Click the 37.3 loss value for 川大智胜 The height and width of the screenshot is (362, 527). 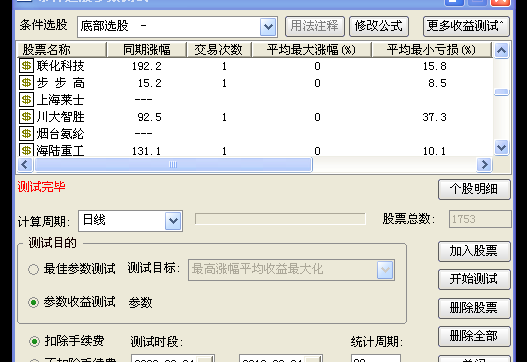pyautogui.click(x=435, y=117)
